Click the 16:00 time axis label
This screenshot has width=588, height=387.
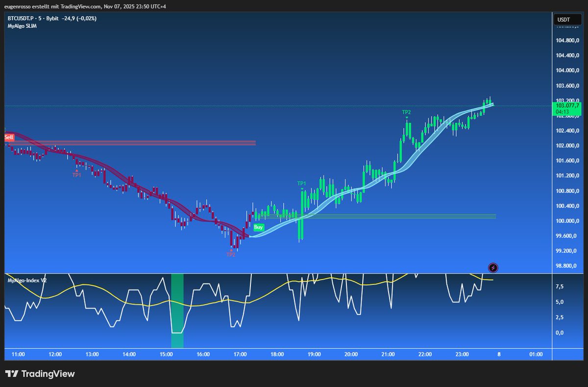(x=203, y=354)
